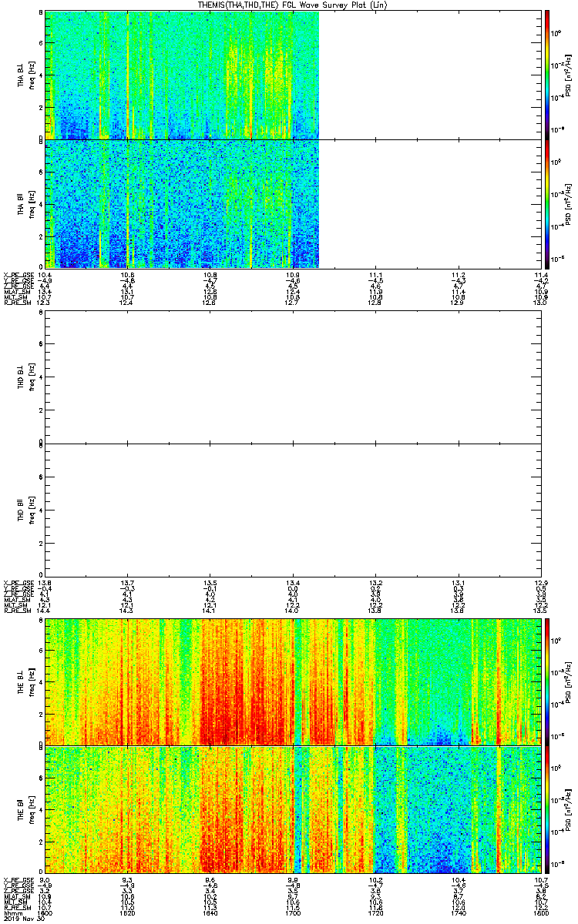This screenshot has width=578, height=924.
Task: Click the THA B-perpendicular PSD color bar
Action: pyautogui.click(x=547, y=75)
